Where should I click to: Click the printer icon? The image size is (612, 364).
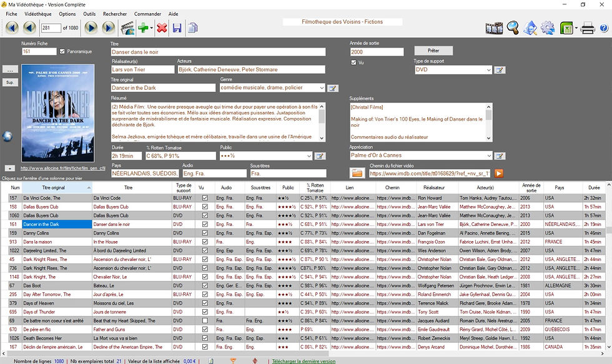click(x=588, y=28)
